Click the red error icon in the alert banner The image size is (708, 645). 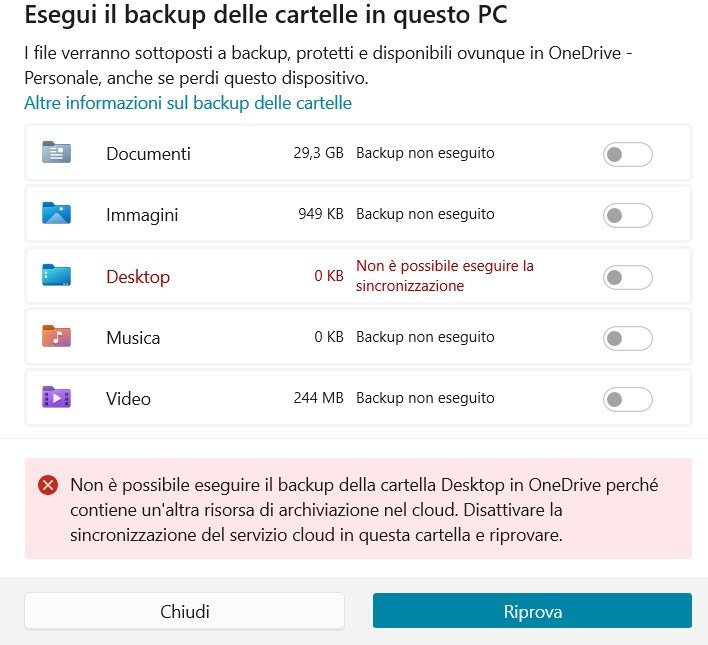coord(48,486)
